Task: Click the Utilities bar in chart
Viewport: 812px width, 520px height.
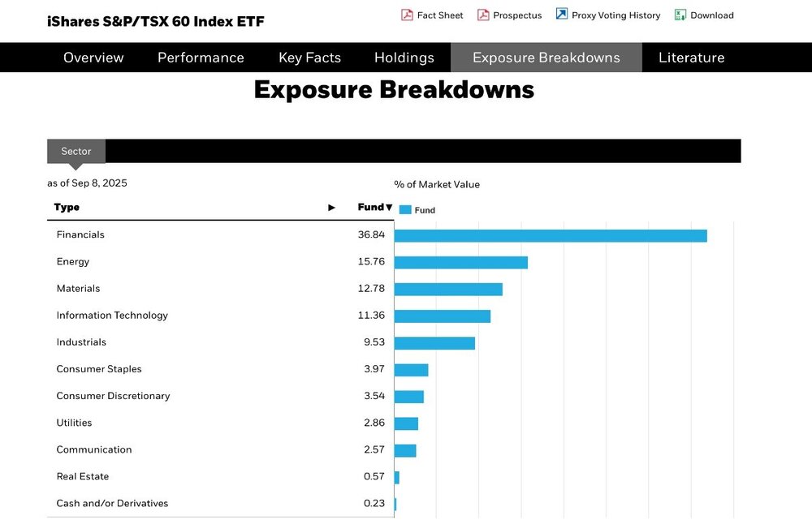Action: point(406,424)
